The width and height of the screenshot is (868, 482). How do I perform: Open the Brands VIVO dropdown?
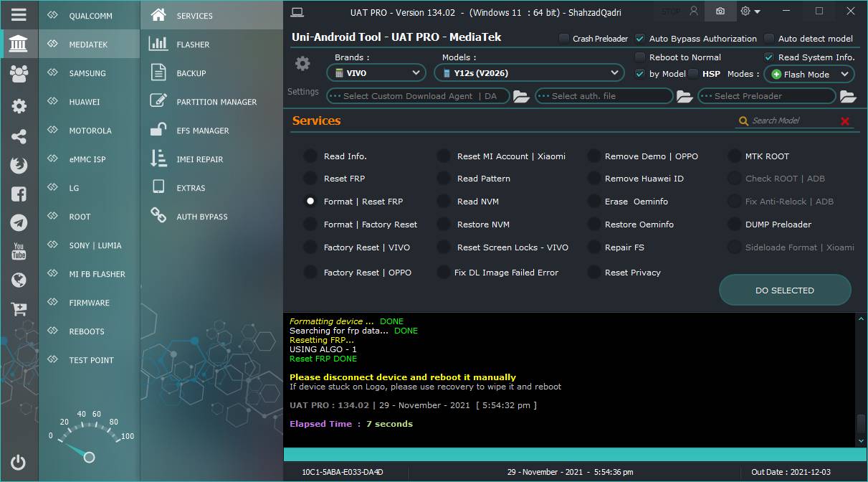click(x=376, y=72)
